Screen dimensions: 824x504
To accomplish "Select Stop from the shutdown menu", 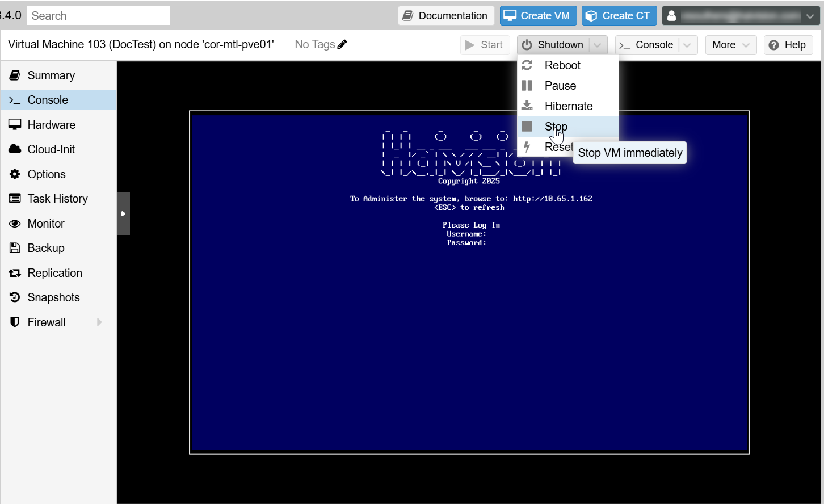I will tap(556, 126).
